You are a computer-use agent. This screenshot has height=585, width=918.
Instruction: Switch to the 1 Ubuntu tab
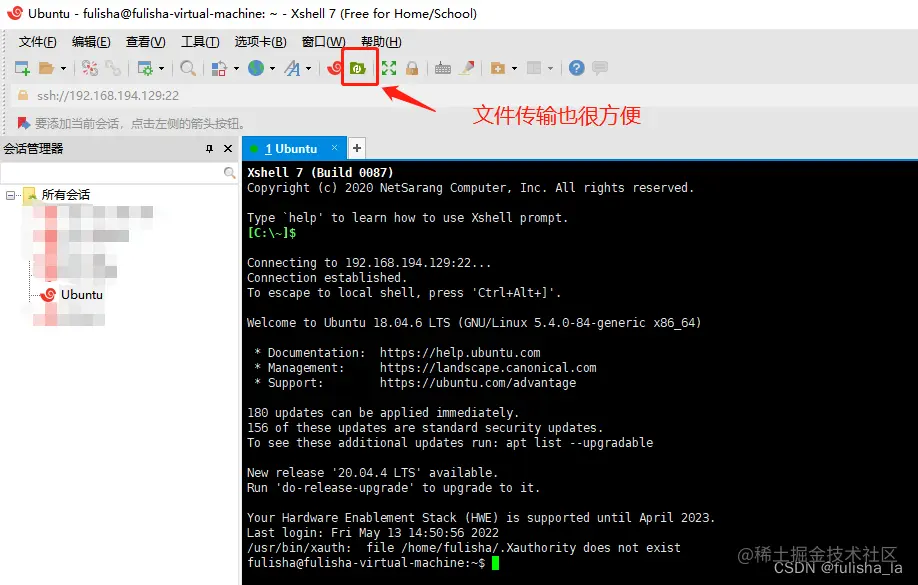[291, 149]
